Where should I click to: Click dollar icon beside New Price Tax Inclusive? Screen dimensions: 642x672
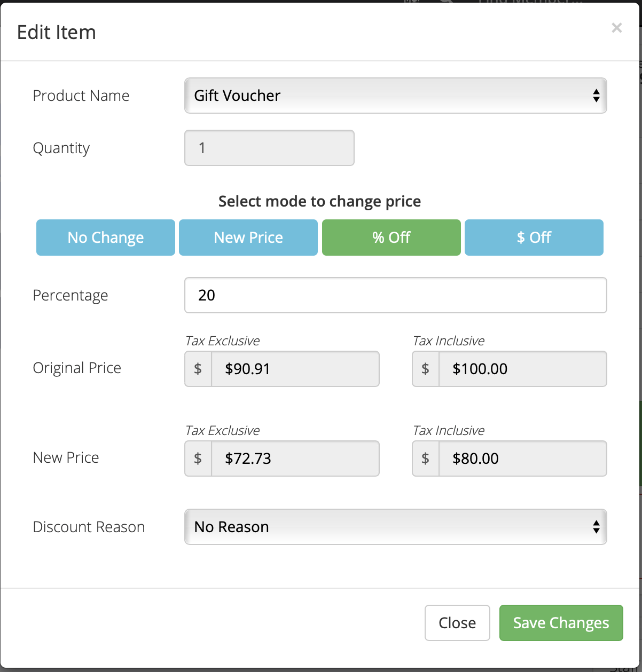click(x=426, y=458)
